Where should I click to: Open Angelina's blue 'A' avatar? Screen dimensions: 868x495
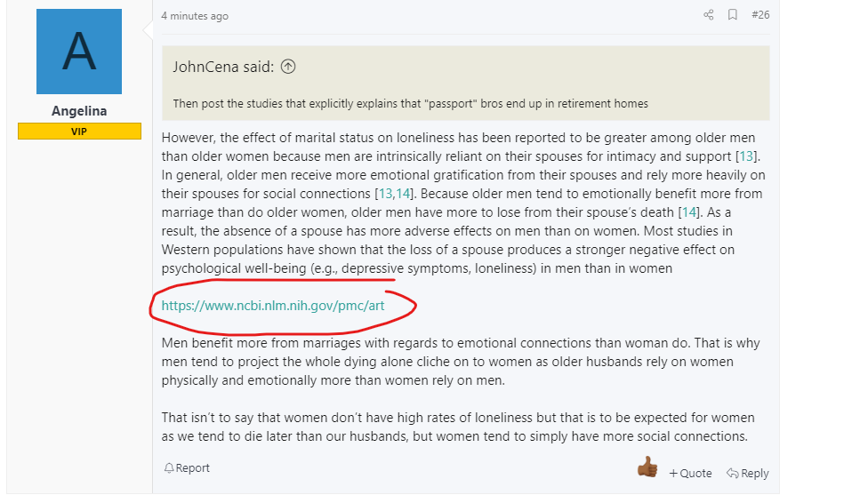(x=79, y=52)
